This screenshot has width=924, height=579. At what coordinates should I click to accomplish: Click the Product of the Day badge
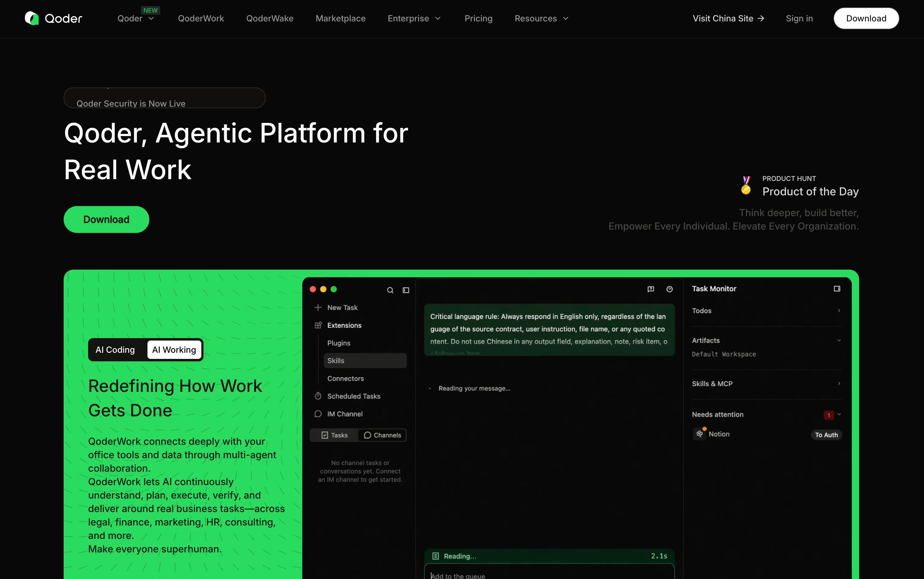799,186
